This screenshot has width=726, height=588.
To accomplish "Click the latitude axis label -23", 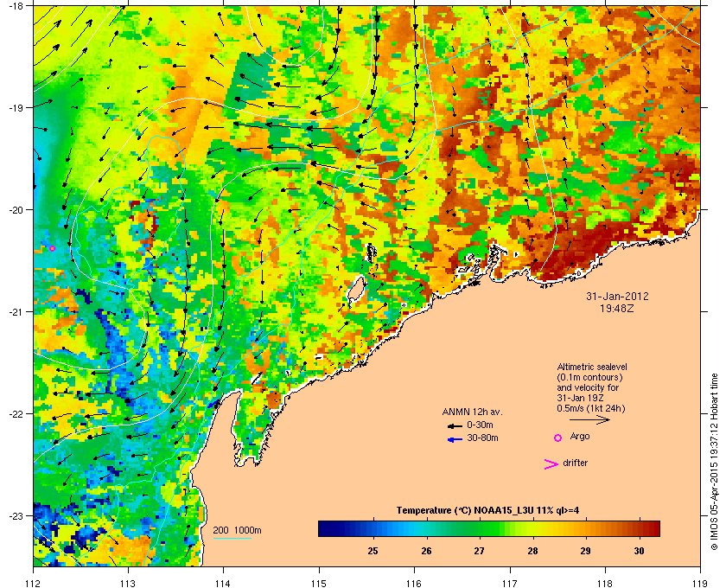I will 16,515.
